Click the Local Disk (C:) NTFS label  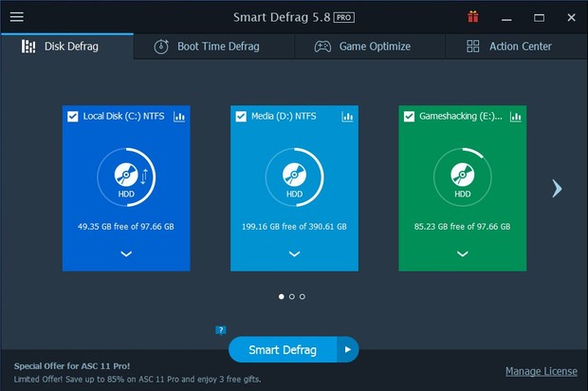point(123,117)
